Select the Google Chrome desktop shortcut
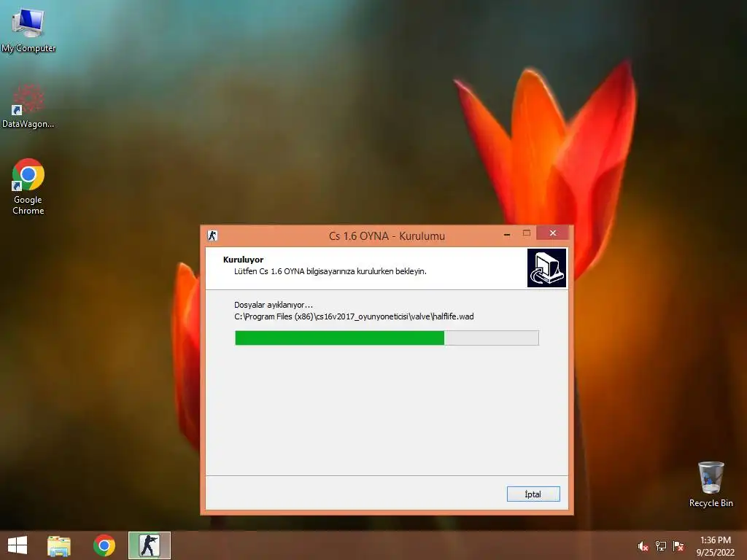The height and width of the screenshot is (560, 747). coord(28,187)
